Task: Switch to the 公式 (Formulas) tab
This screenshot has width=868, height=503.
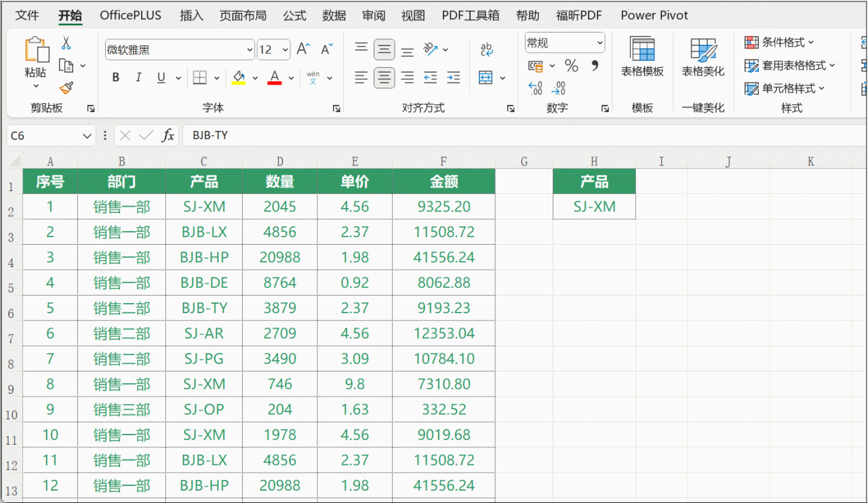Action: click(294, 15)
